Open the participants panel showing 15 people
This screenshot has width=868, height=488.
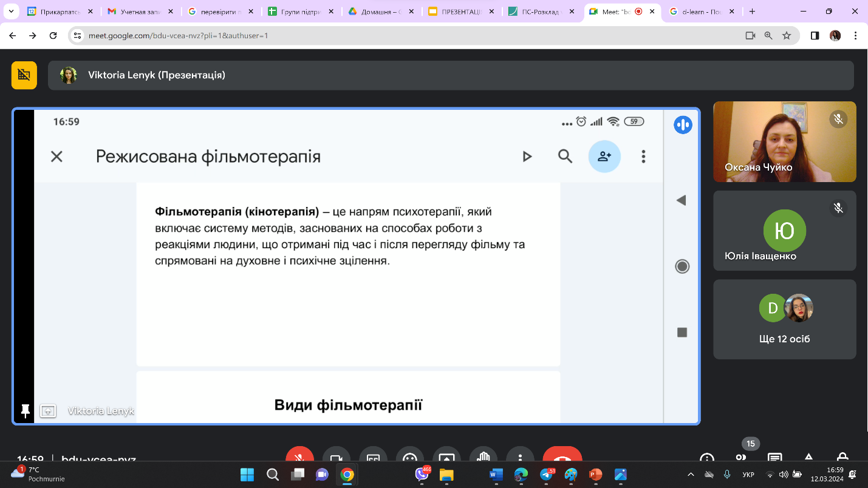pyautogui.click(x=741, y=457)
